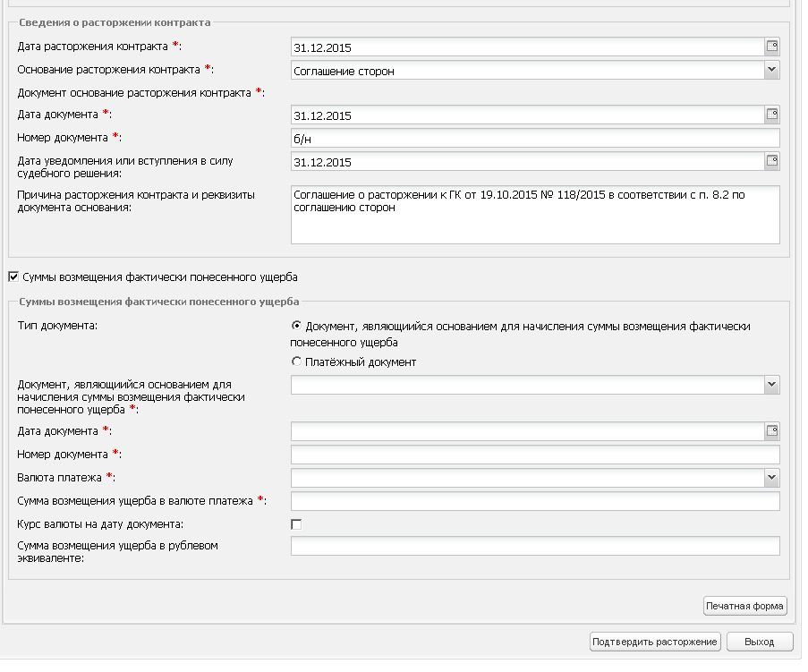Open calendar for damages section Дата документа
Viewport: 808px width, 672px height.
coord(771,430)
